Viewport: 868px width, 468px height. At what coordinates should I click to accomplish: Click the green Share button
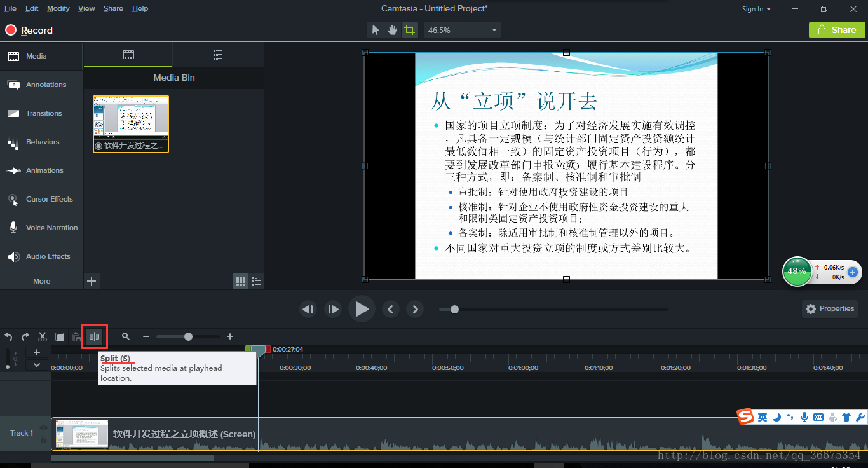point(836,30)
